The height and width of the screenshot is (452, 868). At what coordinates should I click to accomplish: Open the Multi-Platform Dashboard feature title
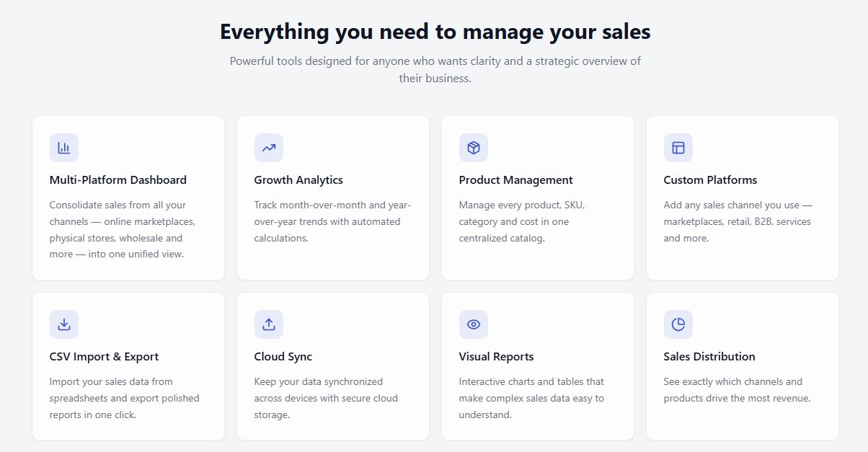point(118,180)
